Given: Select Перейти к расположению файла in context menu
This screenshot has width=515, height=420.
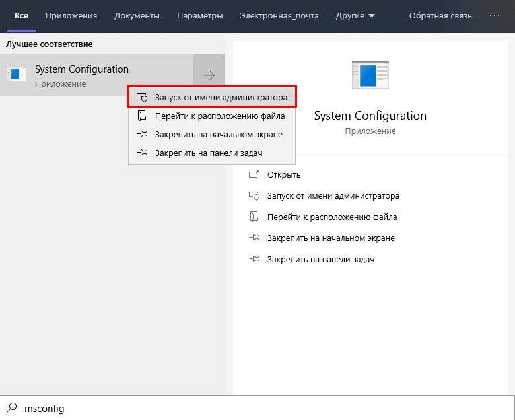Looking at the screenshot, I should click(220, 116).
